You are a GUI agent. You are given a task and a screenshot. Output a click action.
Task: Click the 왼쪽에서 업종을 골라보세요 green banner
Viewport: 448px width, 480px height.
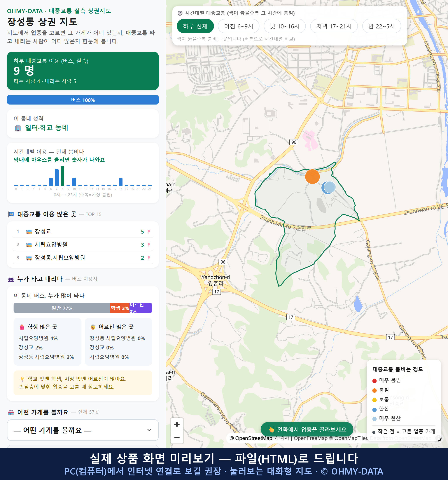(307, 429)
